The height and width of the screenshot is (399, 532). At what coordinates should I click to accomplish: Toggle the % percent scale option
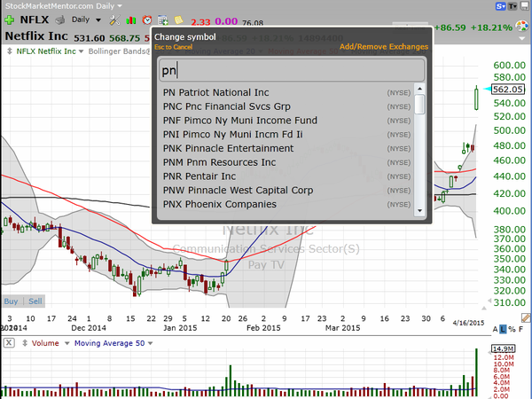coord(512,329)
